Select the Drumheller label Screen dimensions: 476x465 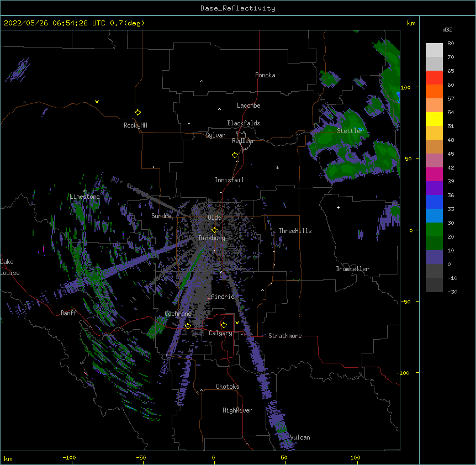[x=352, y=269]
